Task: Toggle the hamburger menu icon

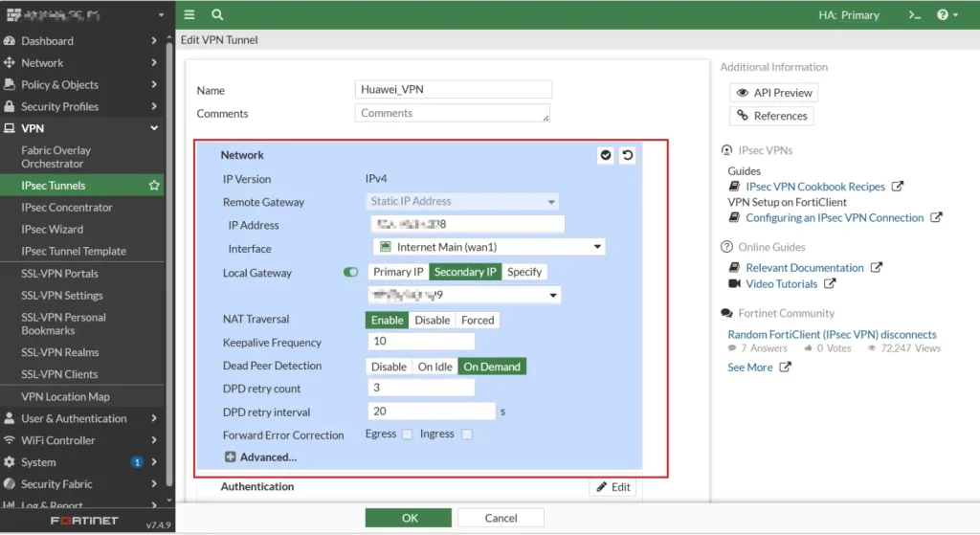Action: 189,14
